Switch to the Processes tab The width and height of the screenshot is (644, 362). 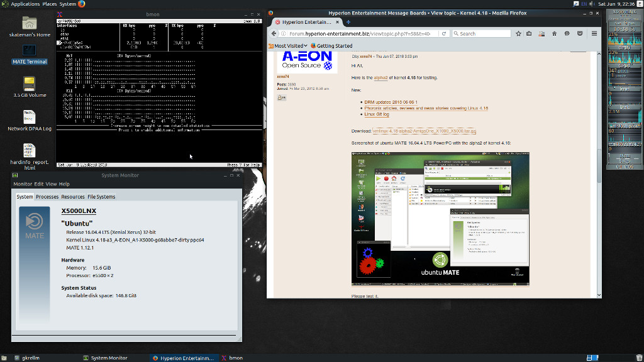coord(47,197)
